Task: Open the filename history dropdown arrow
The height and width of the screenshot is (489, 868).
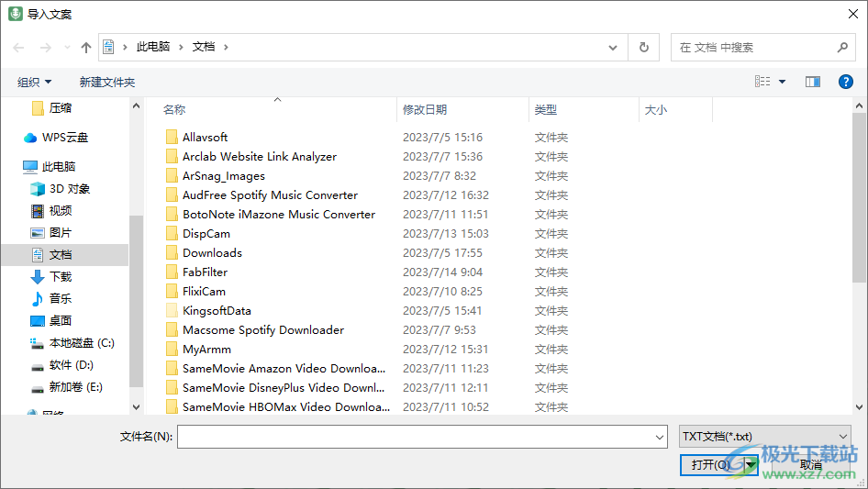Action: click(x=660, y=437)
